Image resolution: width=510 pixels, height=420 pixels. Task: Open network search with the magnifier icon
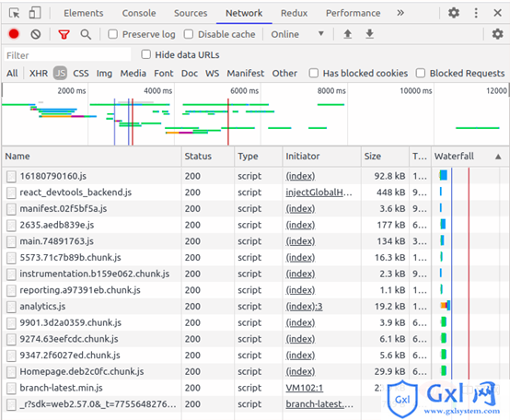click(86, 34)
